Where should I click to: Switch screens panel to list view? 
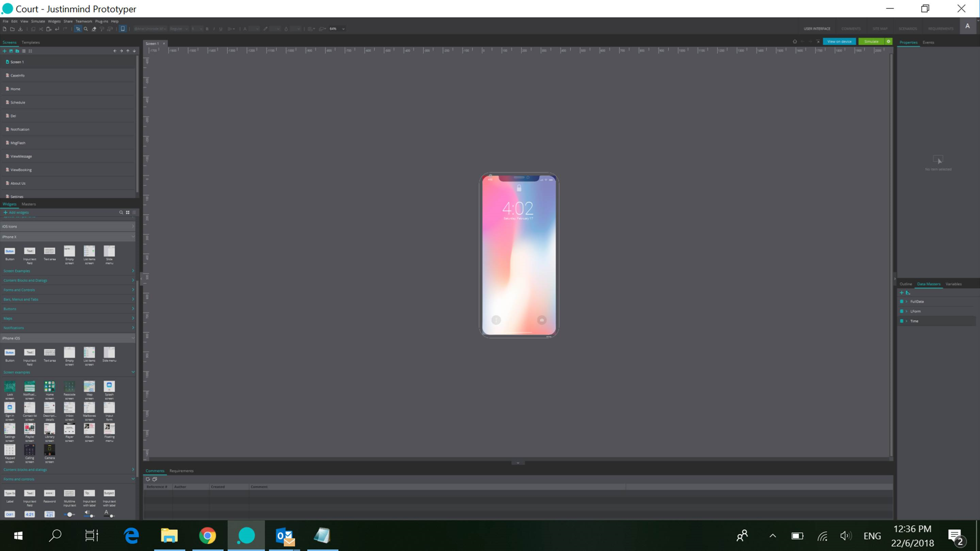pos(23,51)
